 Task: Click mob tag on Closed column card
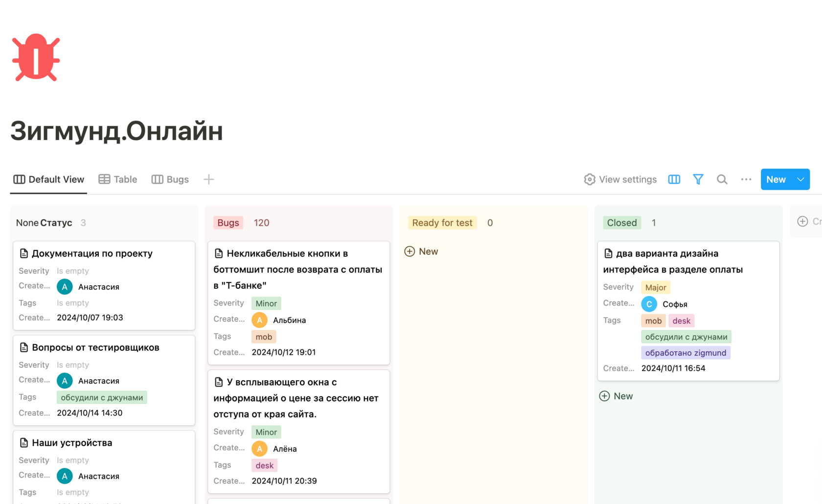(653, 321)
